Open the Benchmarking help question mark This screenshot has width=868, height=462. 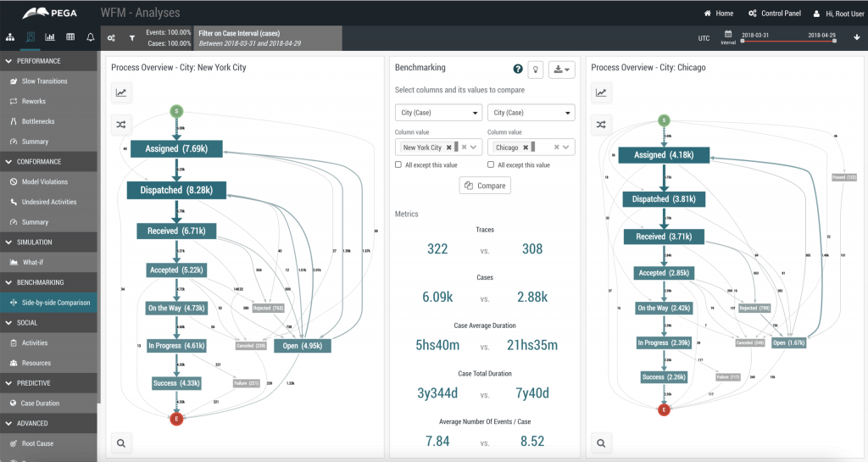pos(518,69)
